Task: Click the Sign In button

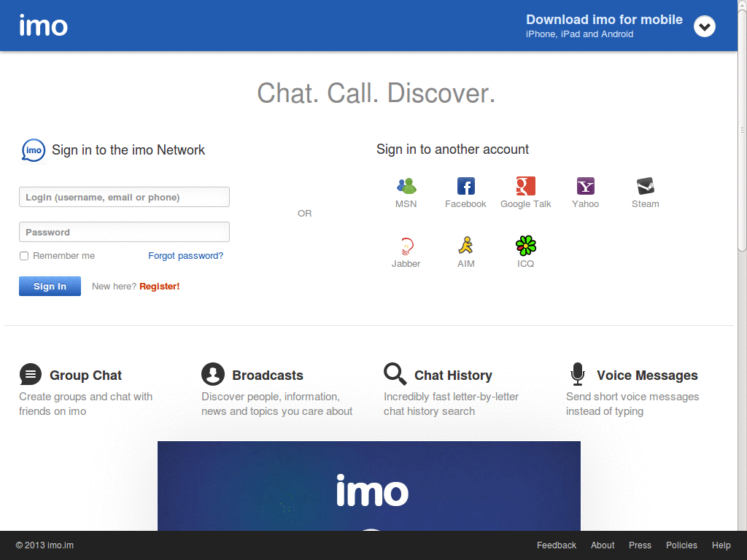Action: 50,286
